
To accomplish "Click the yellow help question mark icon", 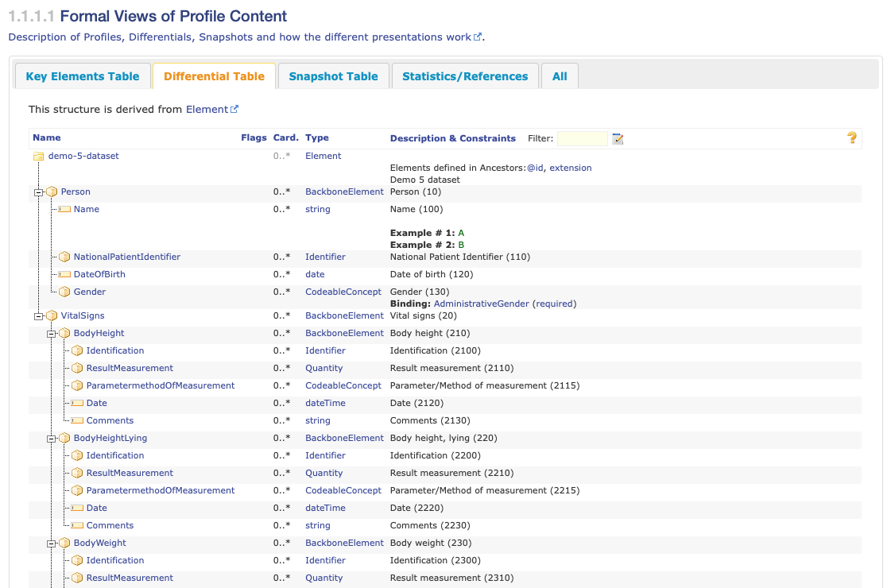I will (852, 138).
